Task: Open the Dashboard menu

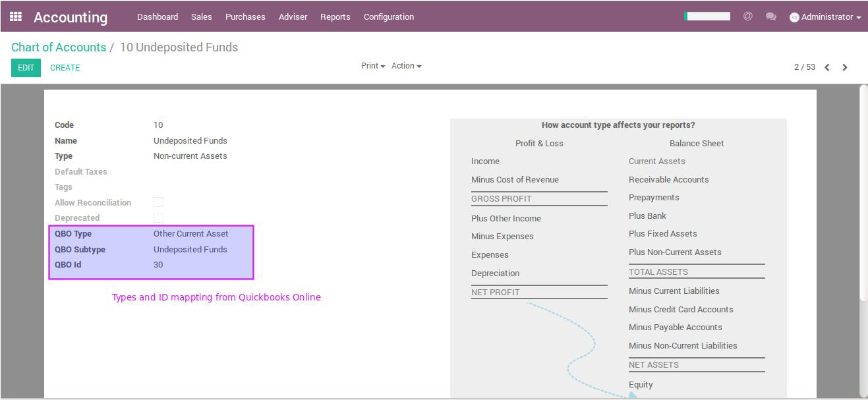Action: [158, 16]
